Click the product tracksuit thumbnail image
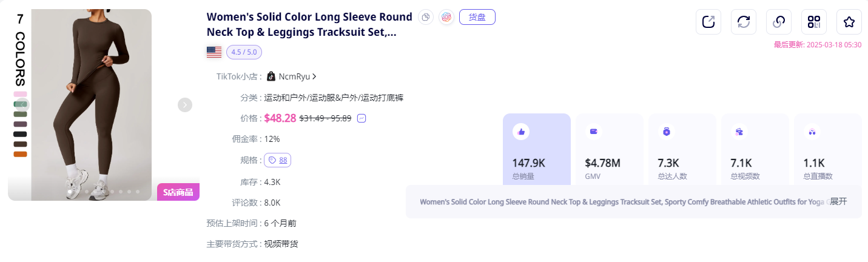Image resolution: width=868 pixels, height=262 pixels. pyautogui.click(x=91, y=104)
